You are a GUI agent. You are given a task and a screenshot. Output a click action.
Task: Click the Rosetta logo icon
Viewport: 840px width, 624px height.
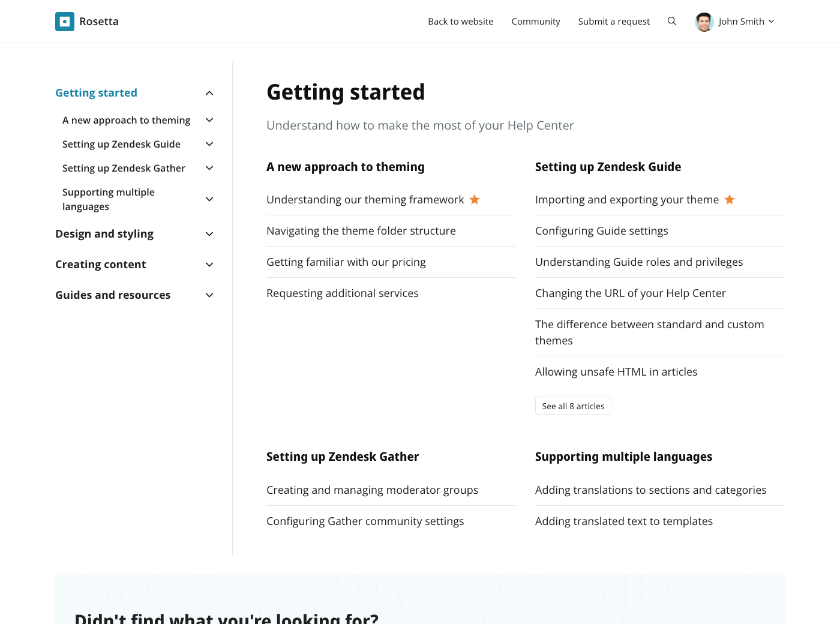pyautogui.click(x=65, y=22)
